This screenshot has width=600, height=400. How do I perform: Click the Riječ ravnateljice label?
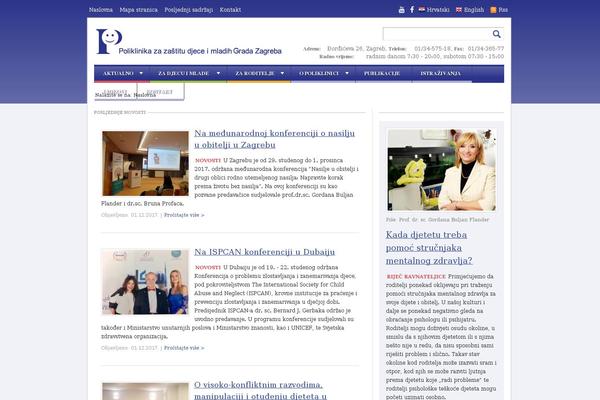point(416,276)
